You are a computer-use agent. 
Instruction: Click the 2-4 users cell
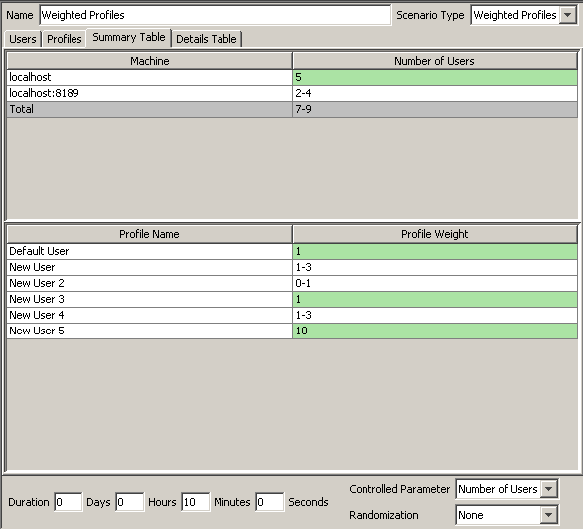(435, 93)
